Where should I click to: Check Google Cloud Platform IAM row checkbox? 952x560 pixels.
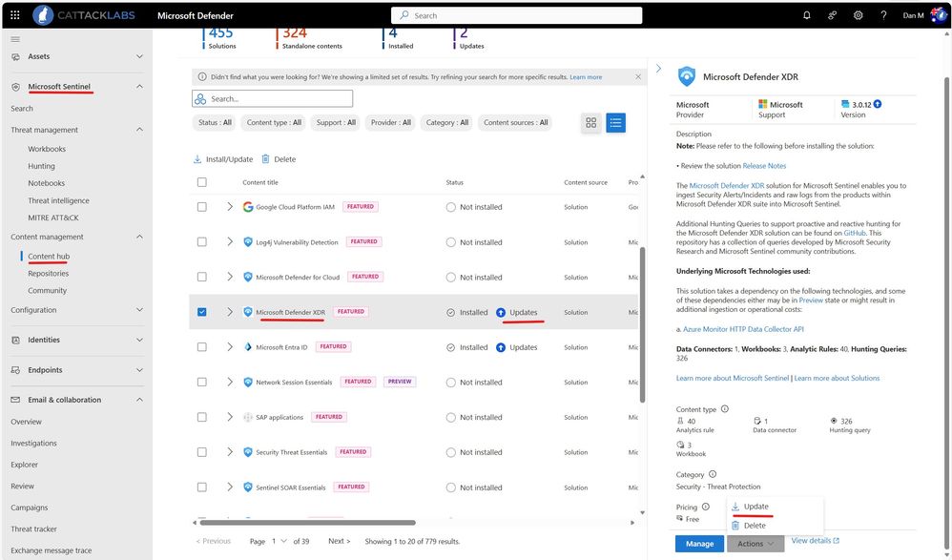(202, 207)
